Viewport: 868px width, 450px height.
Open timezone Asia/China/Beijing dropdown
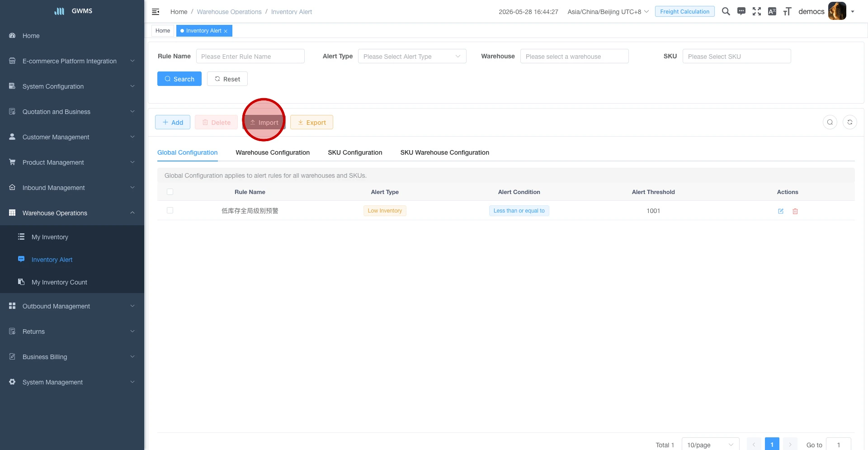pos(608,12)
